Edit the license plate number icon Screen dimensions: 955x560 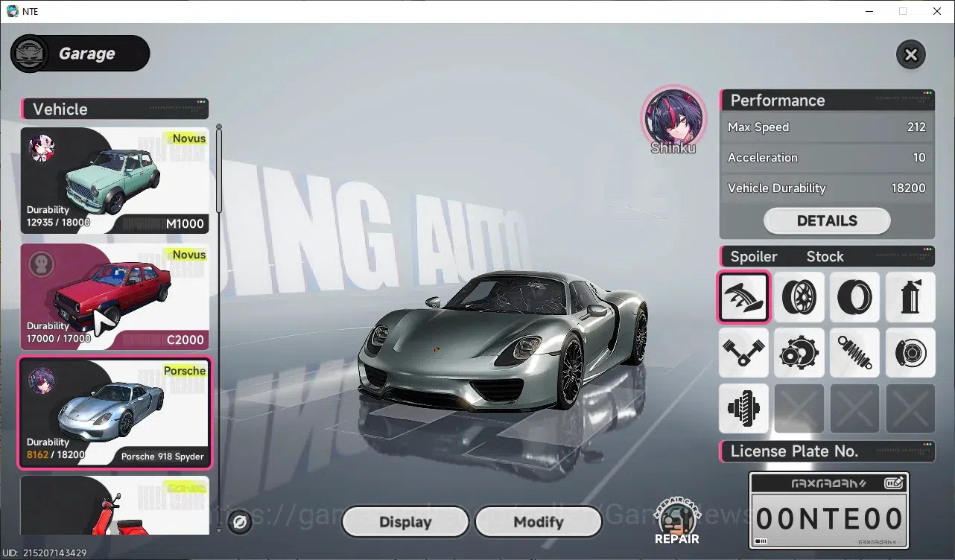coord(894,483)
